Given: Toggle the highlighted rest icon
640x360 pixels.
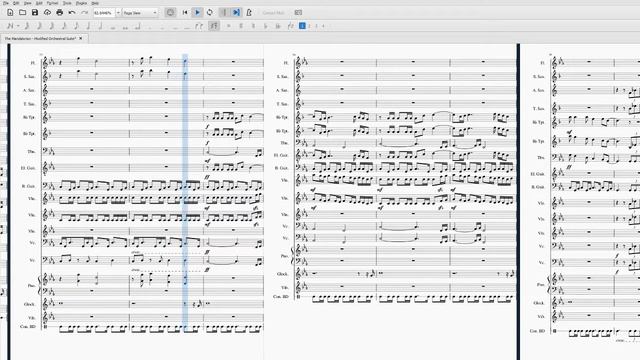Looking at the screenshot, I should click(214, 26).
